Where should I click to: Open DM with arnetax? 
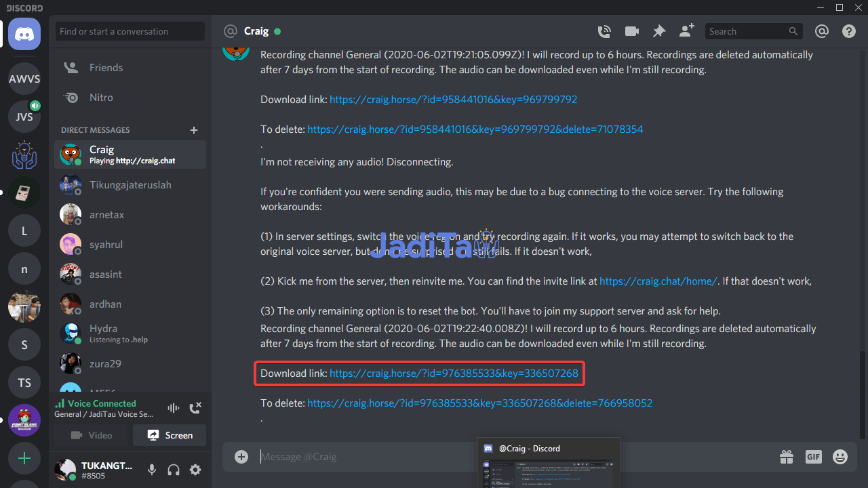pos(130,214)
